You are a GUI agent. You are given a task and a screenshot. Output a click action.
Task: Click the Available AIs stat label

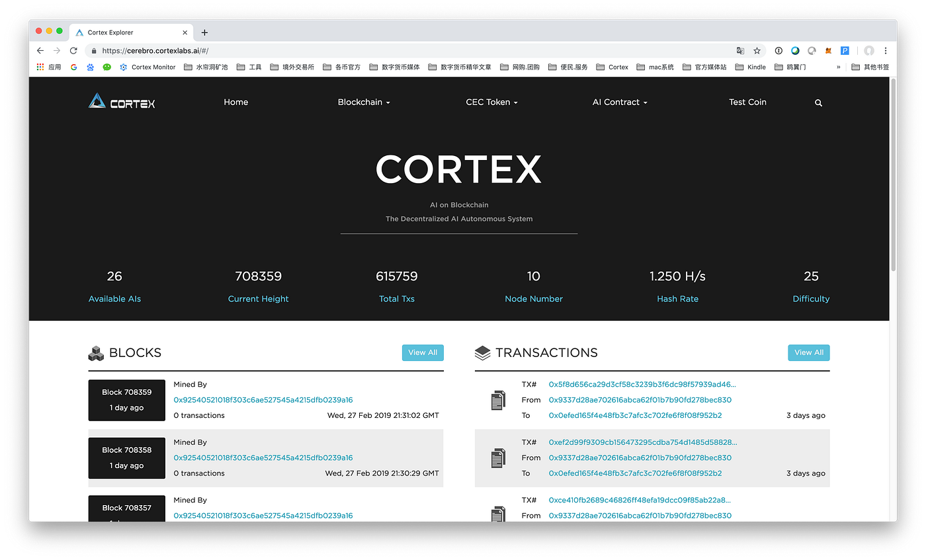115,299
